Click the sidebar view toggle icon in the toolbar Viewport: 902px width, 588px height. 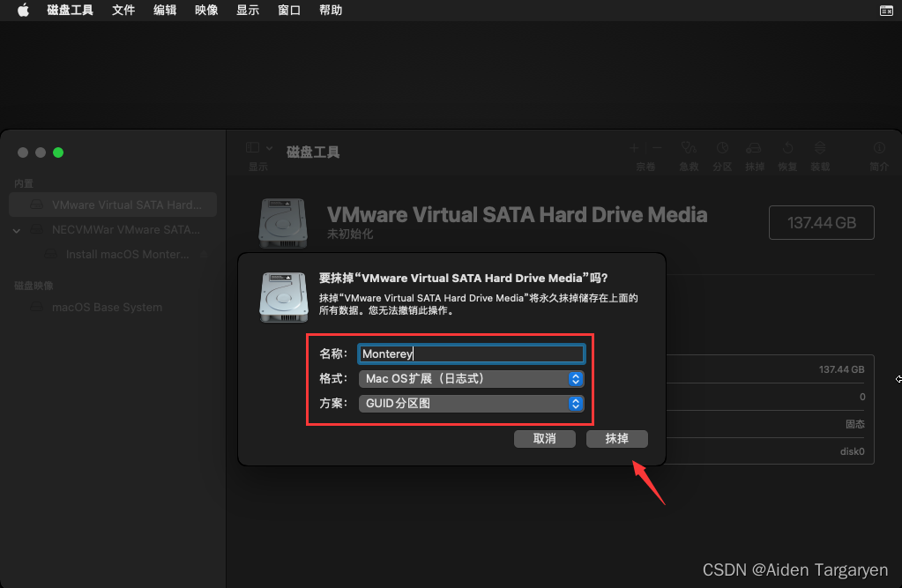tap(252, 148)
